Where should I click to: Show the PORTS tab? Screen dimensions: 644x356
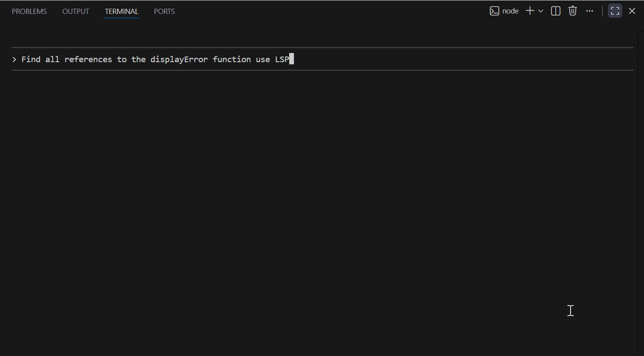click(164, 11)
